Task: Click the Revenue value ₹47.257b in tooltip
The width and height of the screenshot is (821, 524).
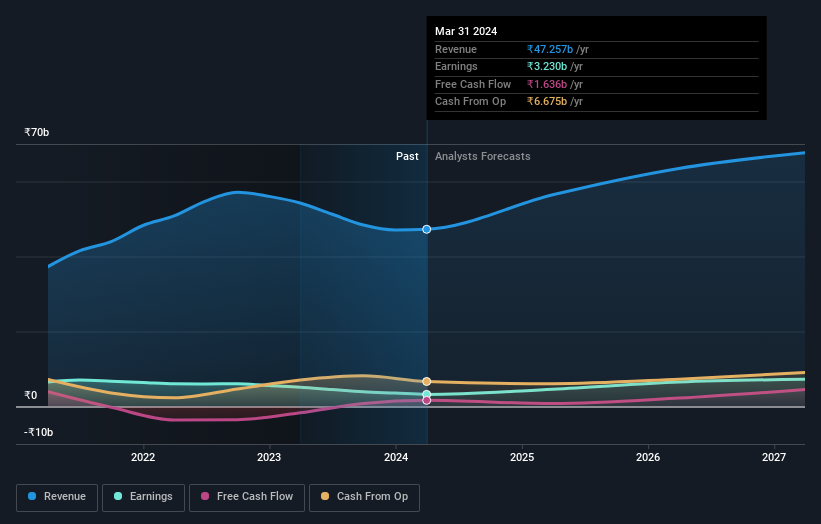Action: point(550,49)
